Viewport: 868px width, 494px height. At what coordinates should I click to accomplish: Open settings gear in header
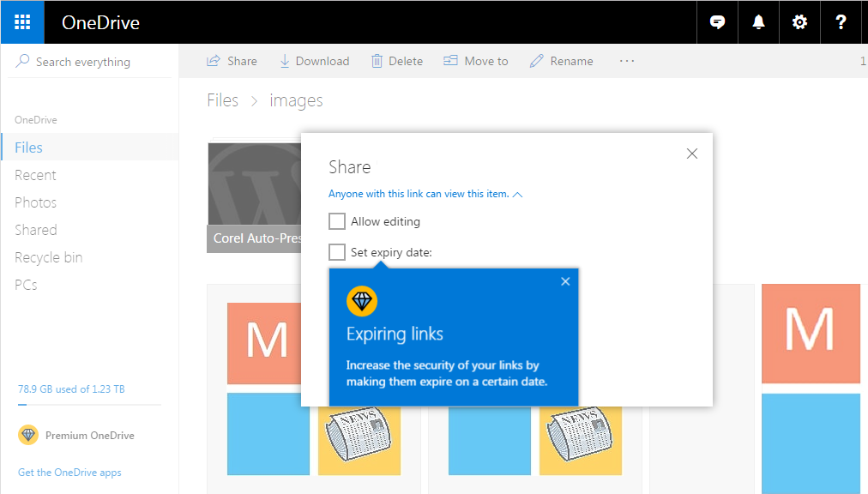coord(799,22)
